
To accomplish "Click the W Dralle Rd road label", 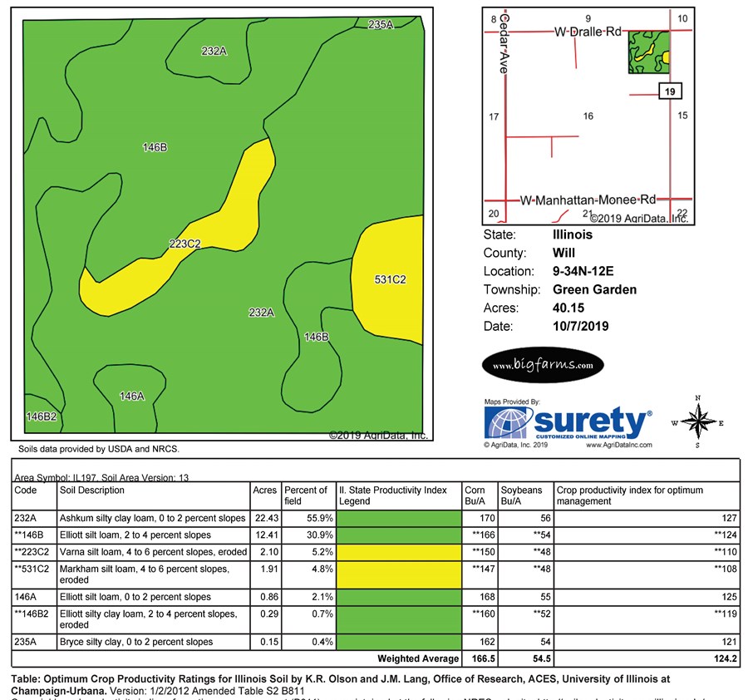I will point(588,32).
